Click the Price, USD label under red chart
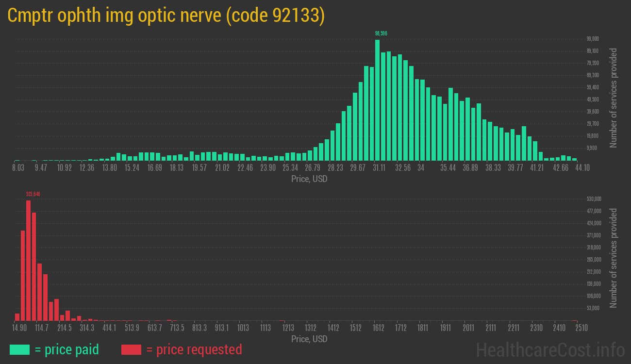The width and height of the screenshot is (631, 364). (309, 339)
